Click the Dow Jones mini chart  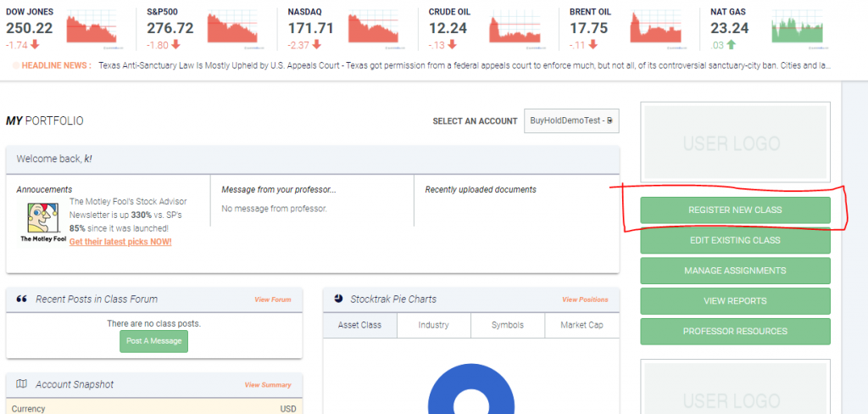coord(92,29)
